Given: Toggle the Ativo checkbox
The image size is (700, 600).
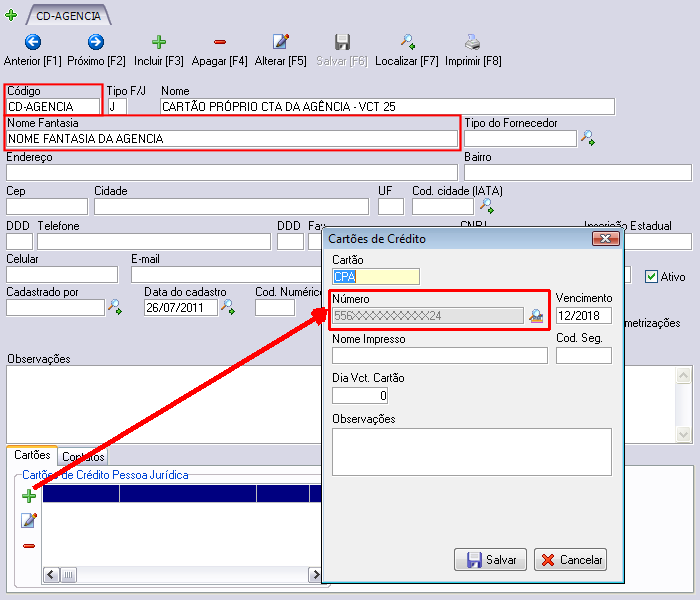Looking at the screenshot, I should pos(651,277).
